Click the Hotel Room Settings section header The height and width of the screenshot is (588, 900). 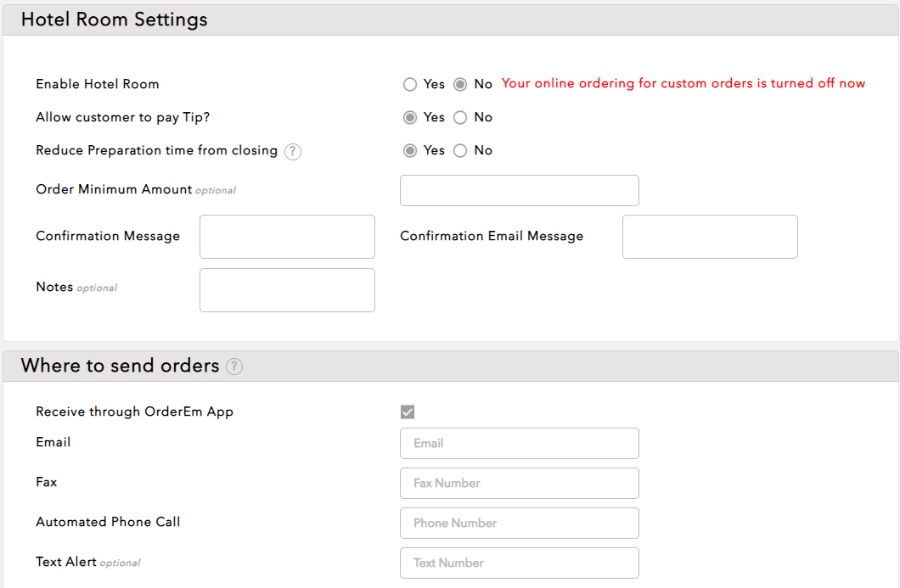[114, 20]
